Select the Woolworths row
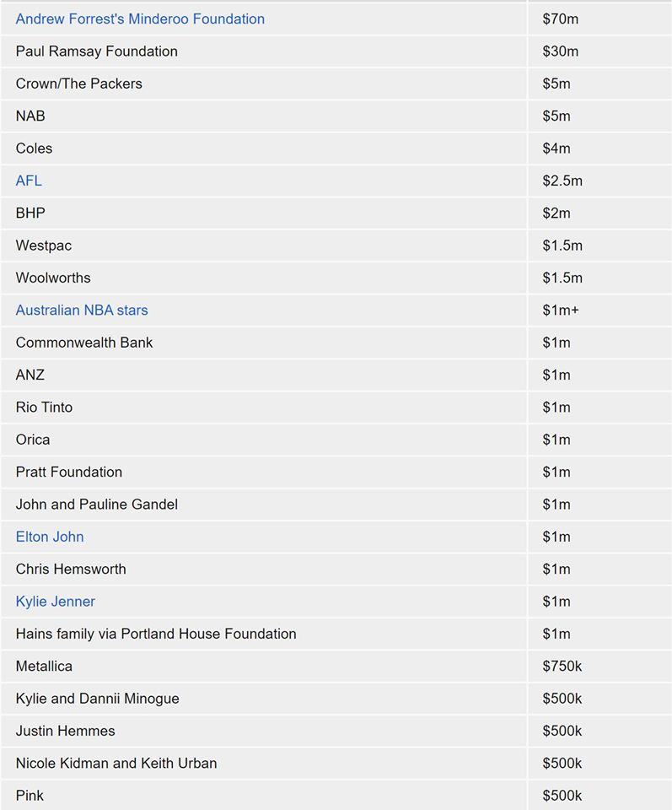The width and height of the screenshot is (672, 810). pos(53,278)
